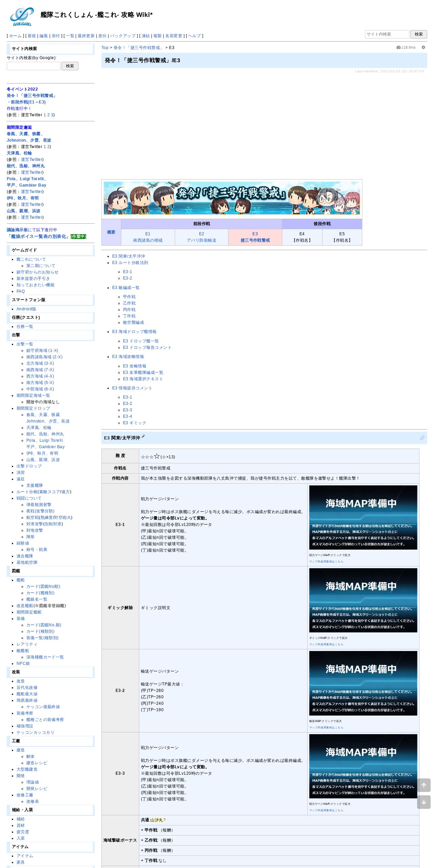
Task: Open sidebar link 改修工廠
Action: [25, 795]
